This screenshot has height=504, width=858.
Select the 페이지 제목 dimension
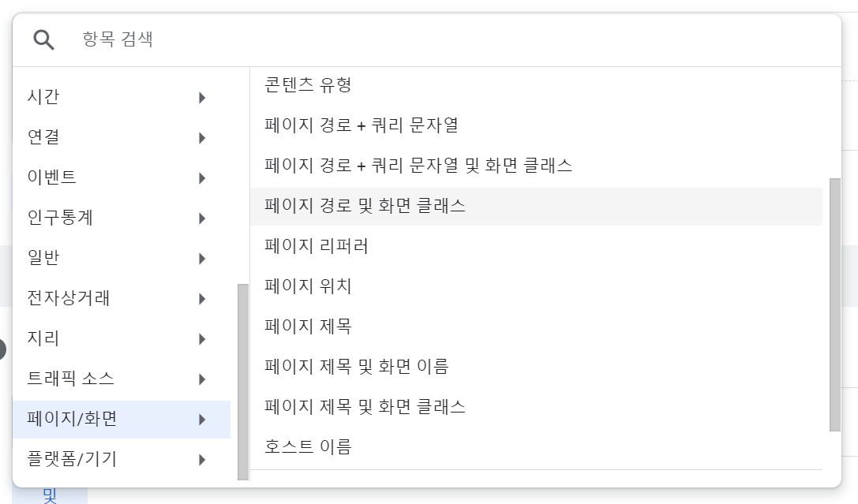click(x=308, y=326)
